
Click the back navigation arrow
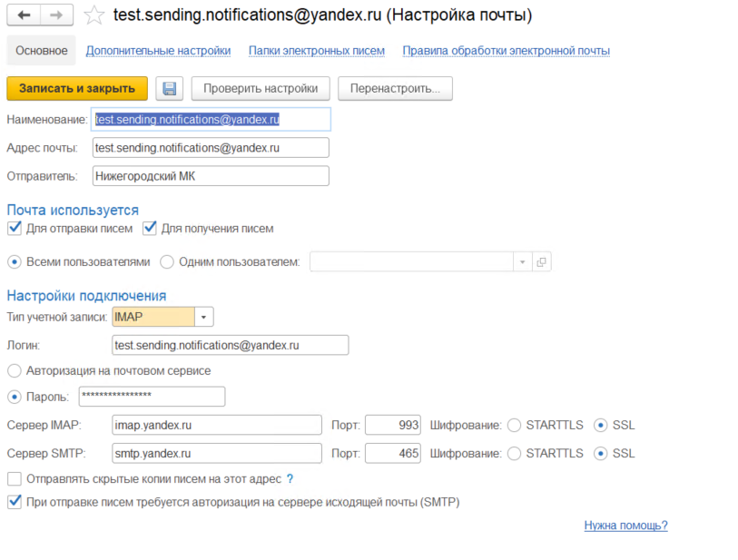tap(24, 15)
